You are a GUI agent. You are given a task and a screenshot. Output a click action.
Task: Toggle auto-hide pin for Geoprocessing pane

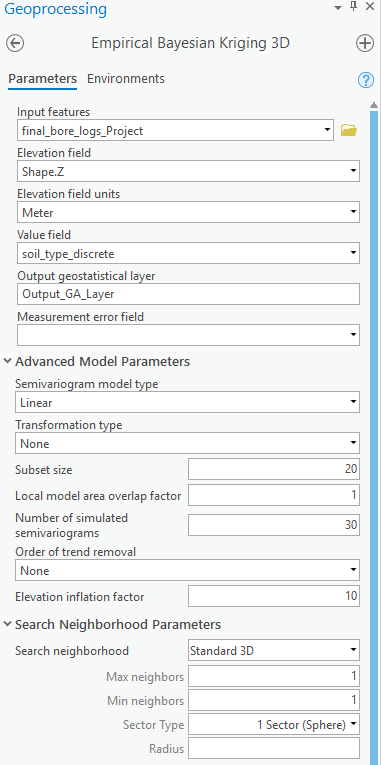pyautogui.click(x=354, y=7)
